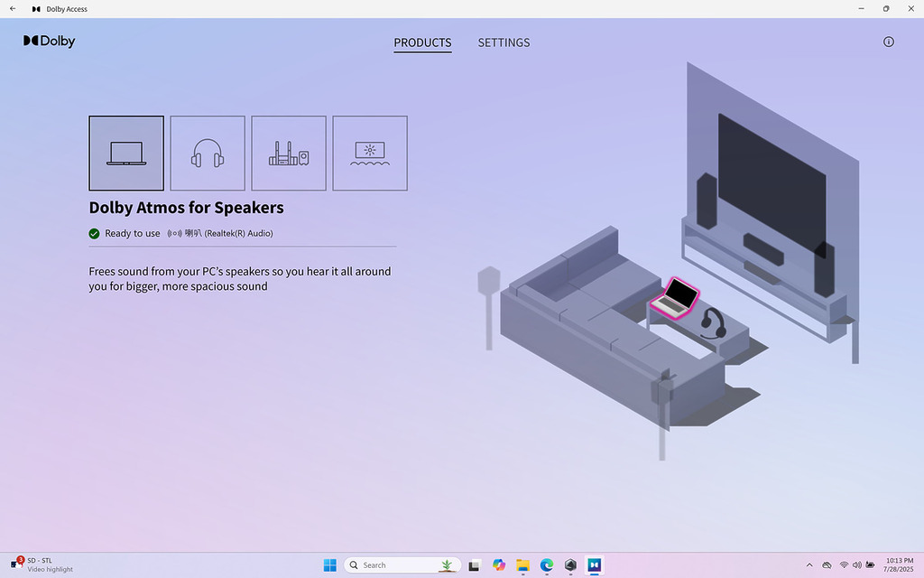Open File Explorer from the taskbar
Viewport: 924px width, 578px height.
[x=522, y=565]
